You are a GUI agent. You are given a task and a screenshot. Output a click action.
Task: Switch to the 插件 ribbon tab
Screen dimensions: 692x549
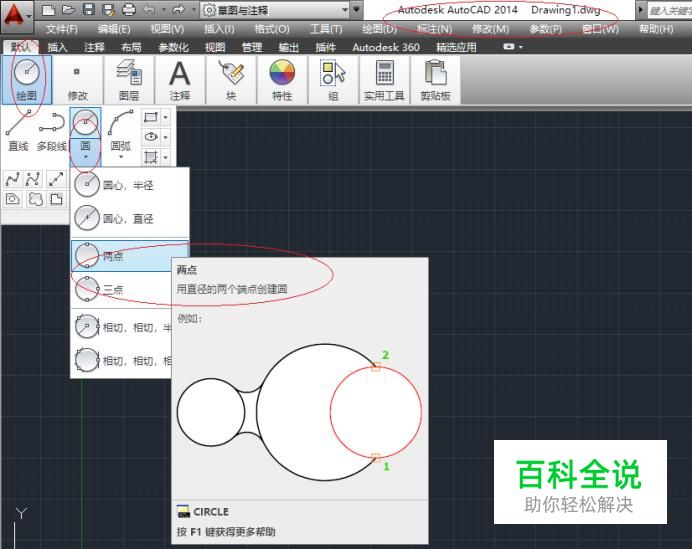326,47
